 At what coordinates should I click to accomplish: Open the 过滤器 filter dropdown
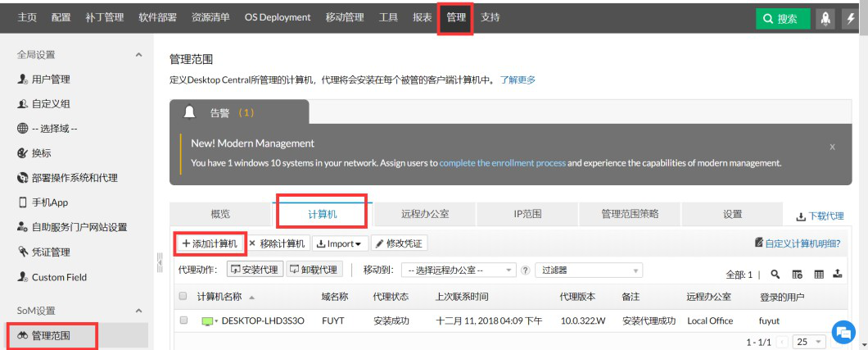(x=589, y=270)
